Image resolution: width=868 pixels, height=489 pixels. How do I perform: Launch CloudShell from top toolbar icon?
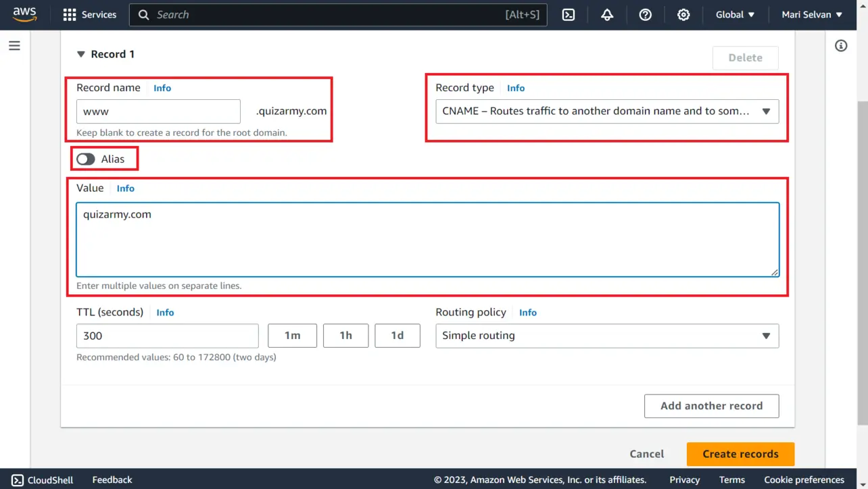point(569,15)
